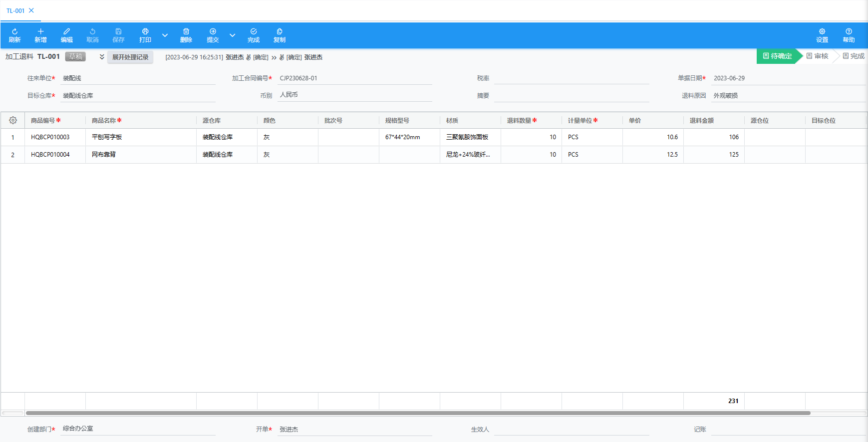Image resolution: width=868 pixels, height=442 pixels.
Task: Click the 摘要 input field
Action: tap(571, 95)
